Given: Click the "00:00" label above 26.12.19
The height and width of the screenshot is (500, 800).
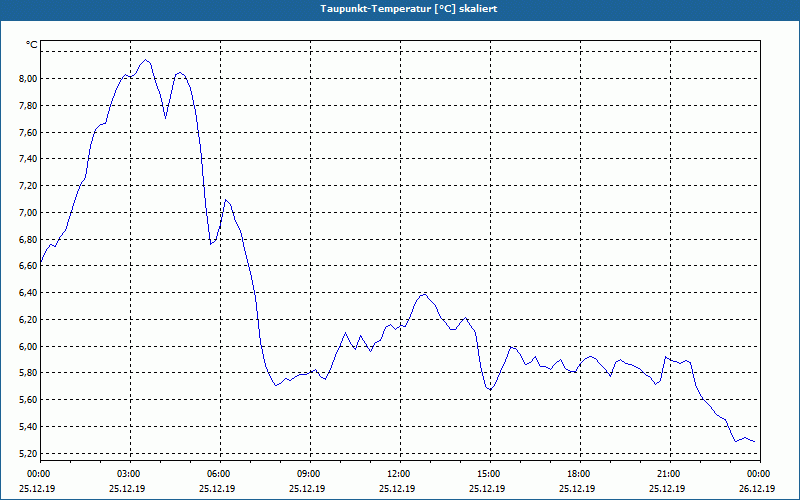Looking at the screenshot, I should [758, 474].
